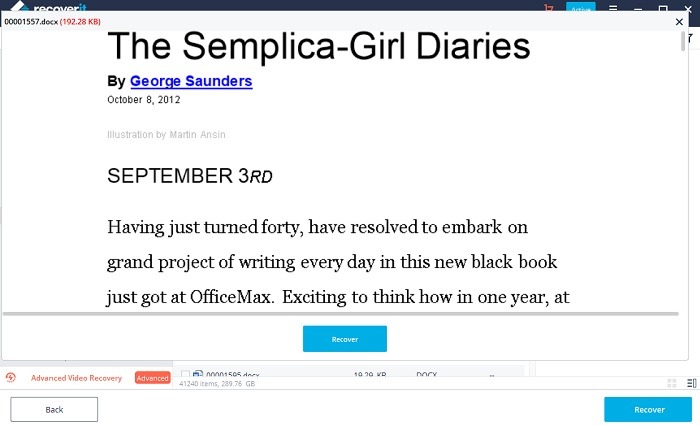Switch to list details view
This screenshot has height=425, width=700.
tap(691, 384)
